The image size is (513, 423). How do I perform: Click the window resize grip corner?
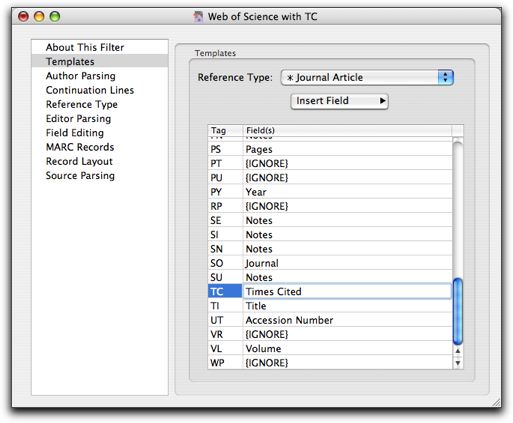point(496,403)
